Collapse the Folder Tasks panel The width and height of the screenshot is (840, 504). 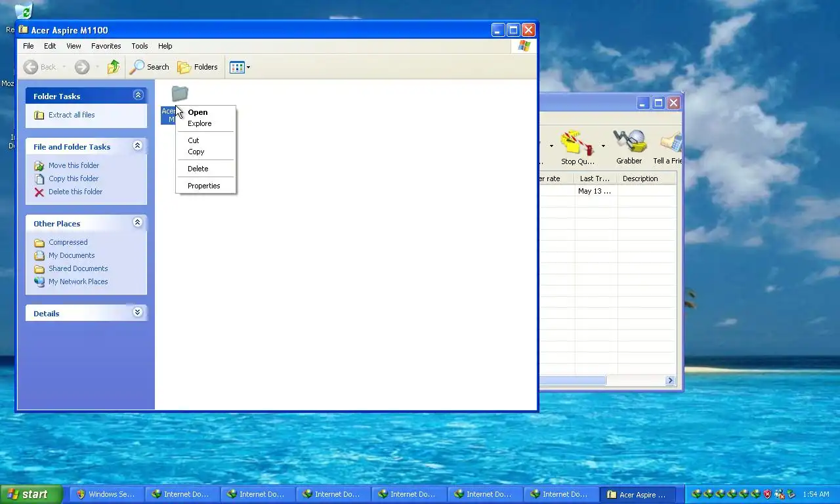[x=138, y=95]
